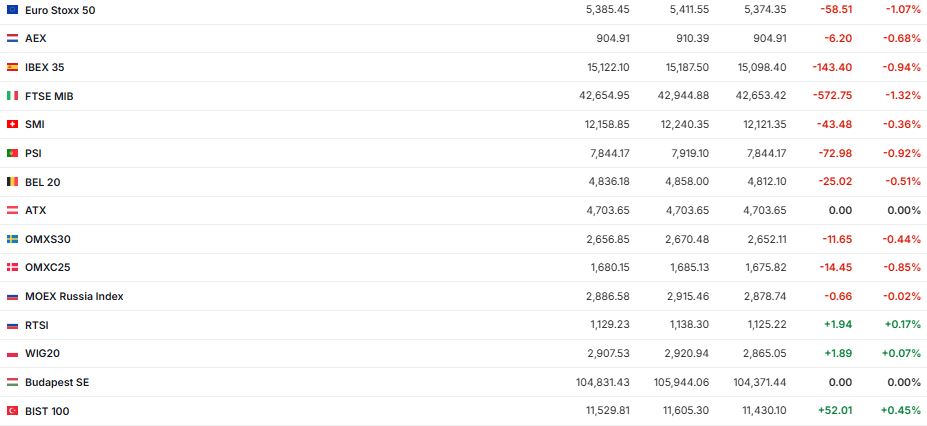
Task: Click the Italy flag beside FTSE MIB
Action: (x=12, y=96)
